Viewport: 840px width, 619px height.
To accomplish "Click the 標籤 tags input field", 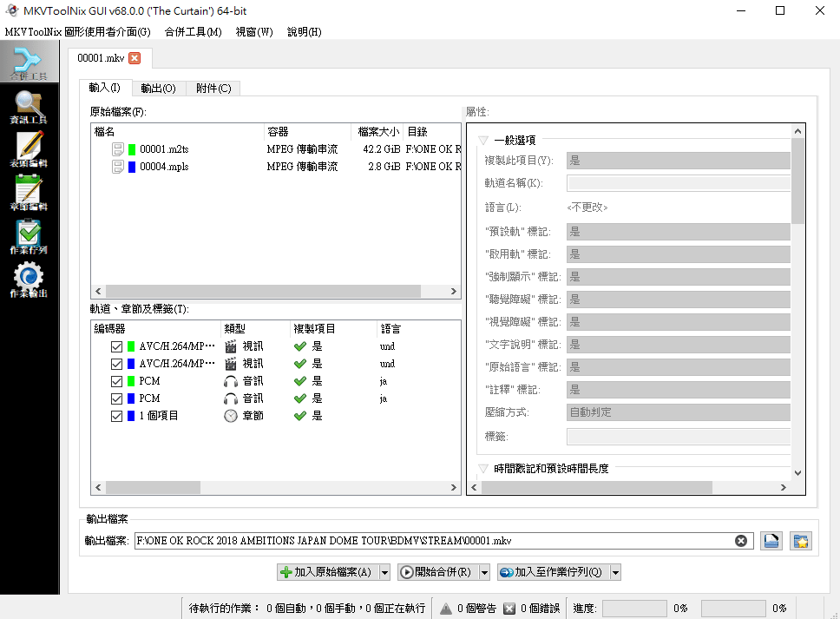I will tap(679, 436).
